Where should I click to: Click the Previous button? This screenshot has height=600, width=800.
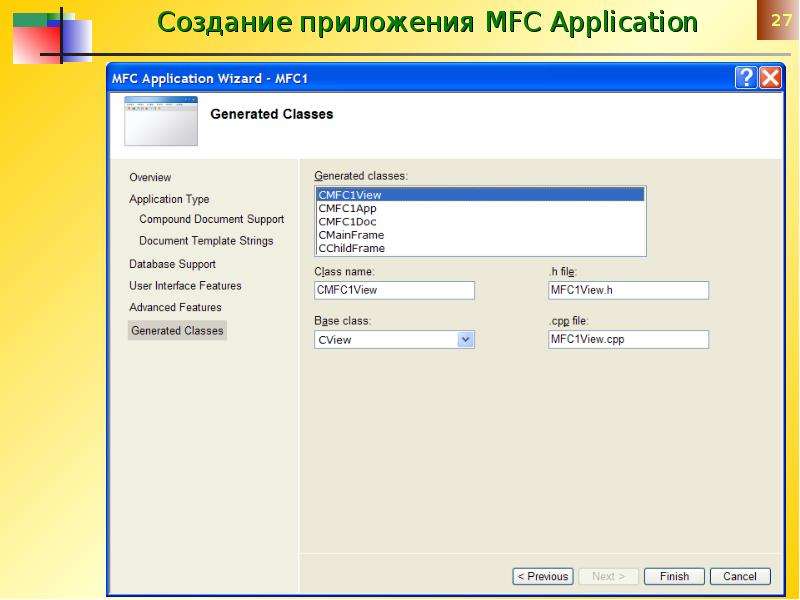pyautogui.click(x=543, y=577)
